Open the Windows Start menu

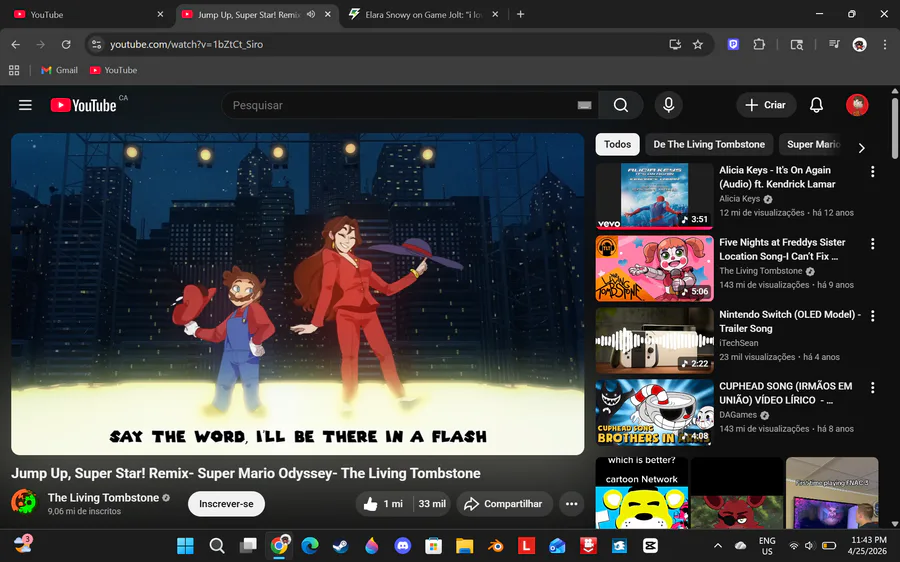[x=185, y=545]
